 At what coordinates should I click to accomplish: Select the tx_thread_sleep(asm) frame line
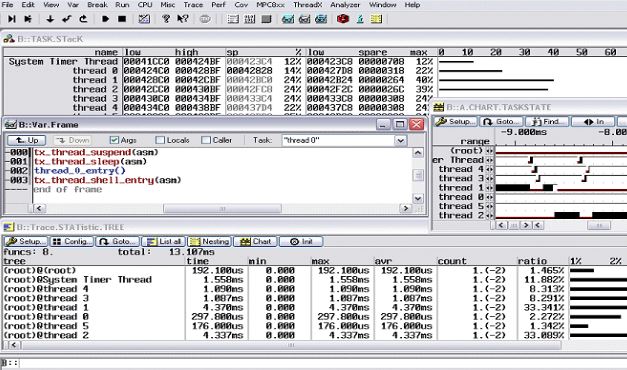coord(90,162)
